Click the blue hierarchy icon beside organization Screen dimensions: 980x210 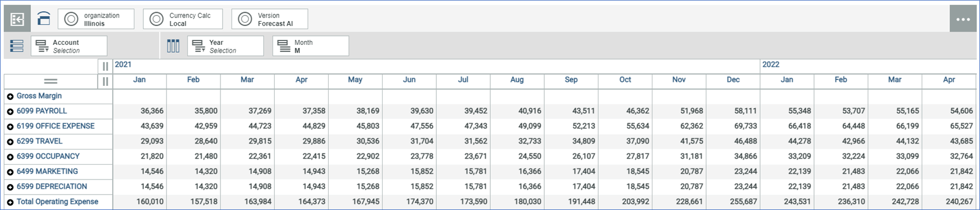44,19
